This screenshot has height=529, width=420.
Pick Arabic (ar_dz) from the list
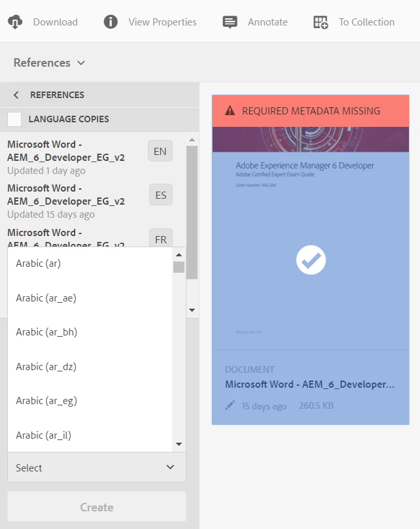90,367
